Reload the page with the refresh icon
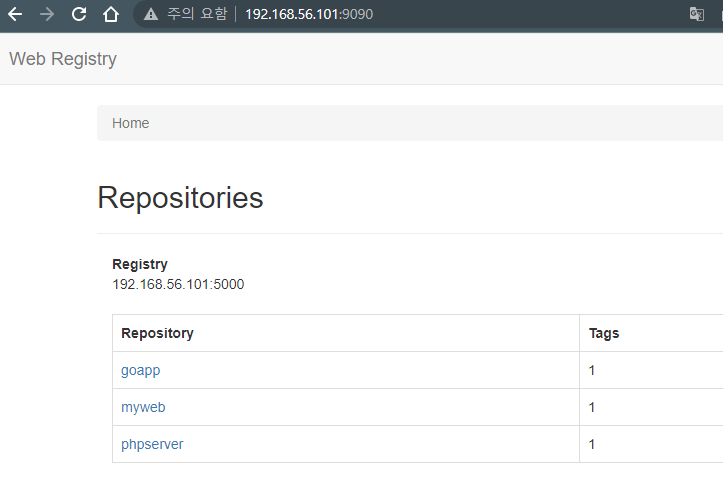This screenshot has height=490, width=723. click(x=79, y=14)
